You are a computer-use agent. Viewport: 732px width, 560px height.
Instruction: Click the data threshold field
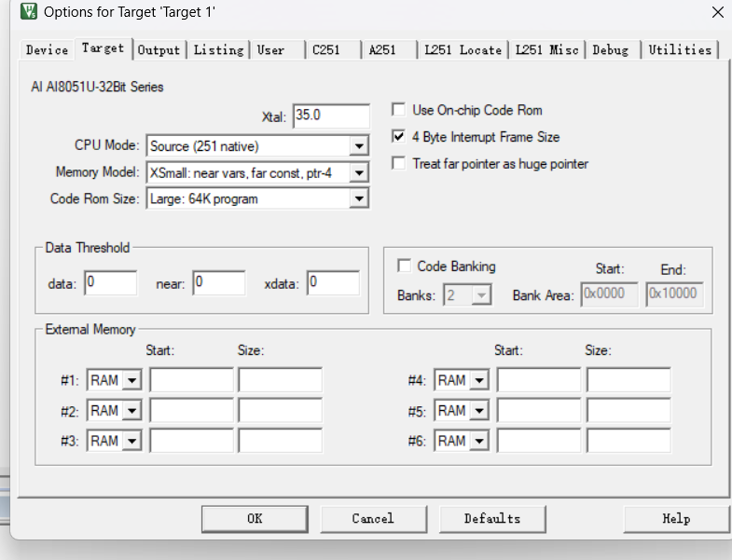(111, 283)
